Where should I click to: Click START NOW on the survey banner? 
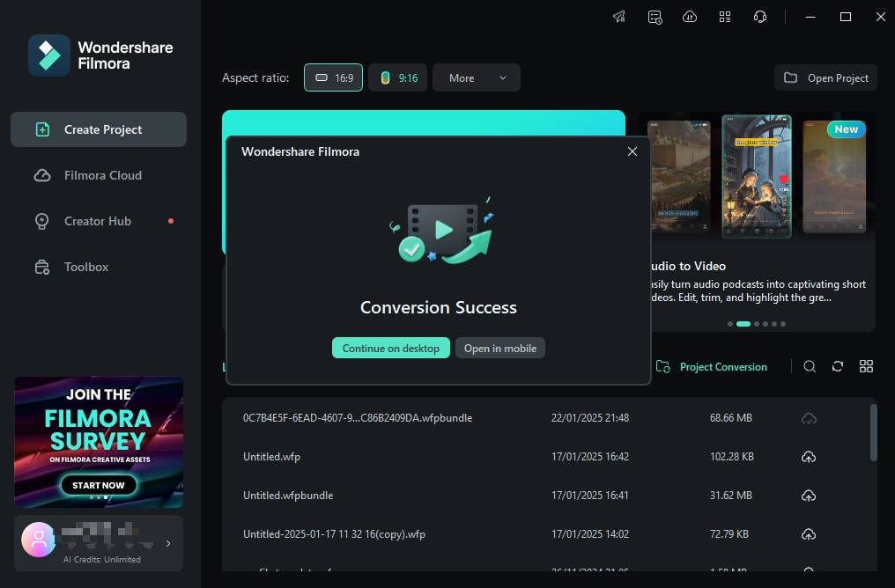click(x=99, y=485)
